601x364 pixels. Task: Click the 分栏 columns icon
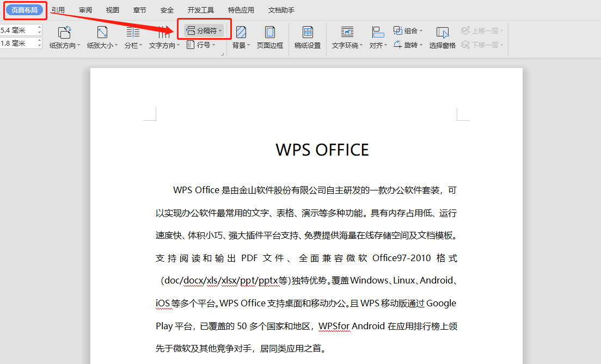click(x=133, y=32)
